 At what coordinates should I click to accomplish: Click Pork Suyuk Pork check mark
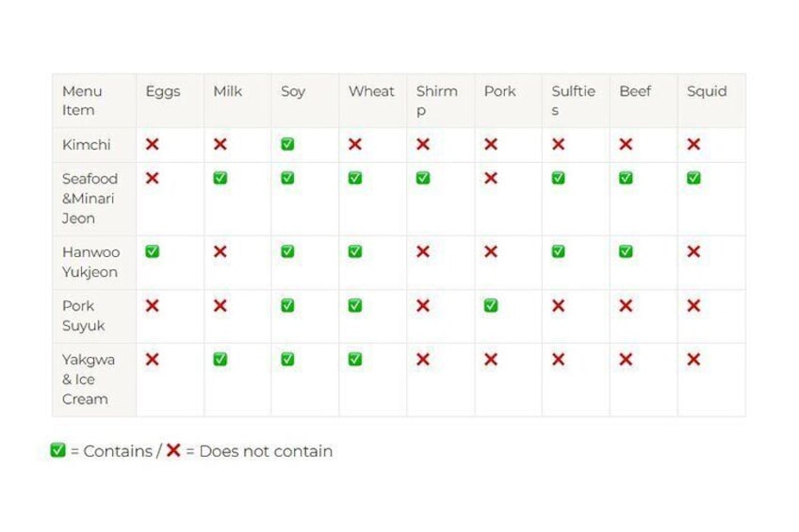pos(491,305)
